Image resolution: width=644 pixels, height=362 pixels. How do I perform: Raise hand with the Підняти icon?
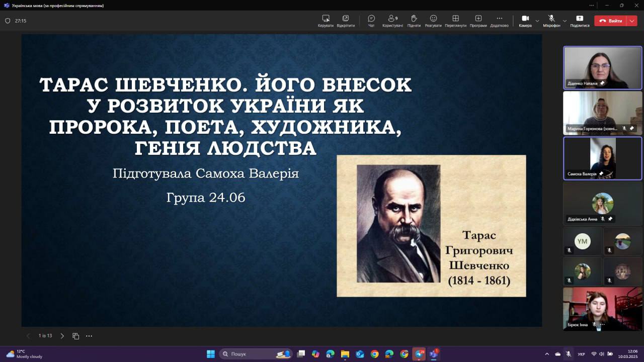[414, 20]
